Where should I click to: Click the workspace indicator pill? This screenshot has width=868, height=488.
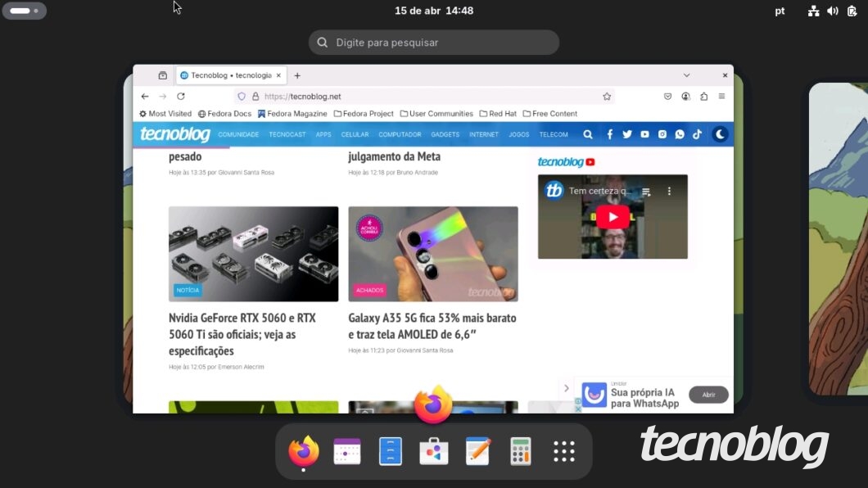click(25, 11)
